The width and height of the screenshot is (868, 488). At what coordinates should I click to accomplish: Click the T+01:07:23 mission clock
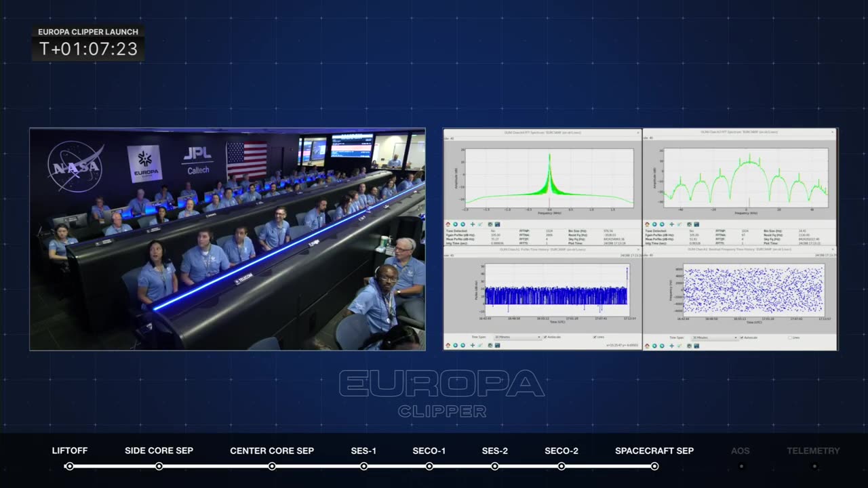click(88, 49)
